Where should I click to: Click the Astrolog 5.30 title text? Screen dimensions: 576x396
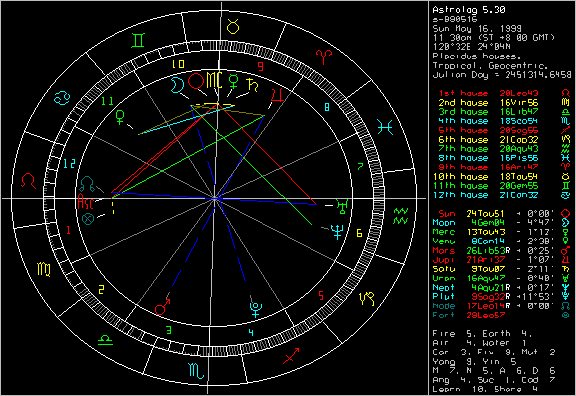click(x=469, y=10)
